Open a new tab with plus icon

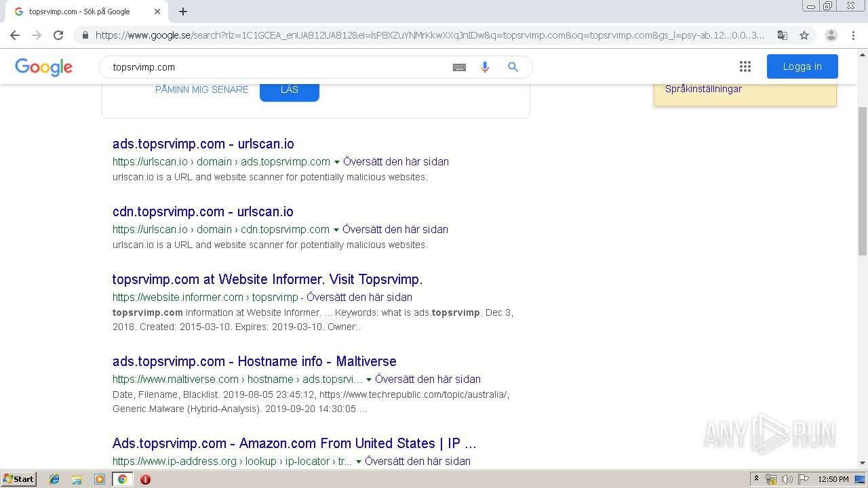[x=183, y=12]
